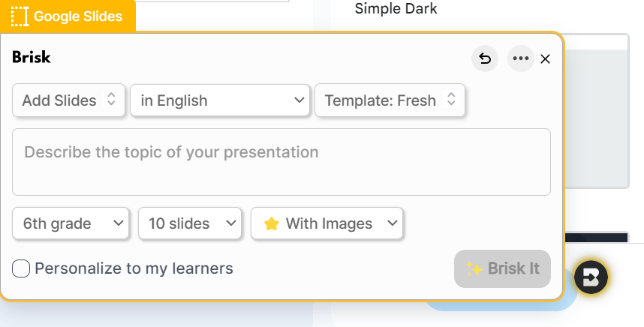Enable Personalize to my learners checkbox
This screenshot has height=327, width=644.
[22, 268]
